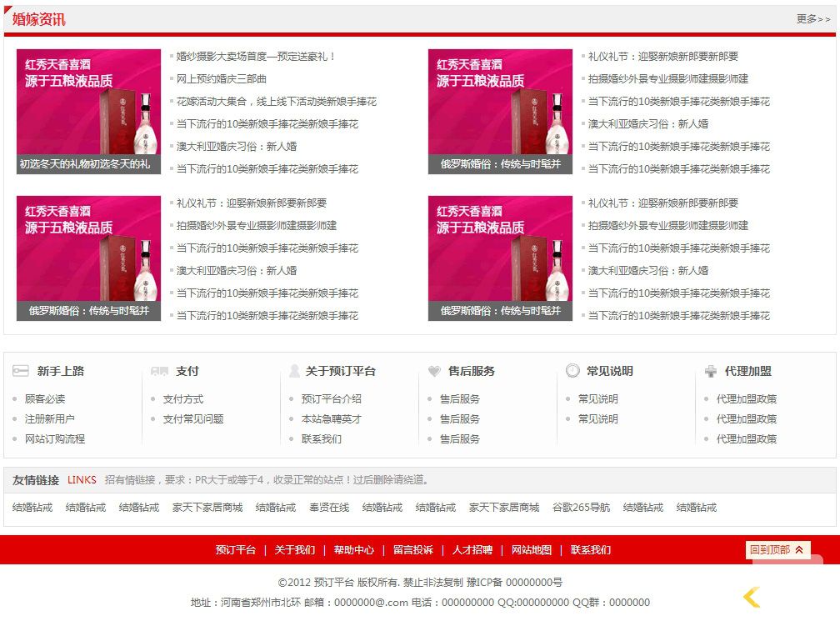Click the 注册新用户 link
840x621 pixels.
[50, 419]
